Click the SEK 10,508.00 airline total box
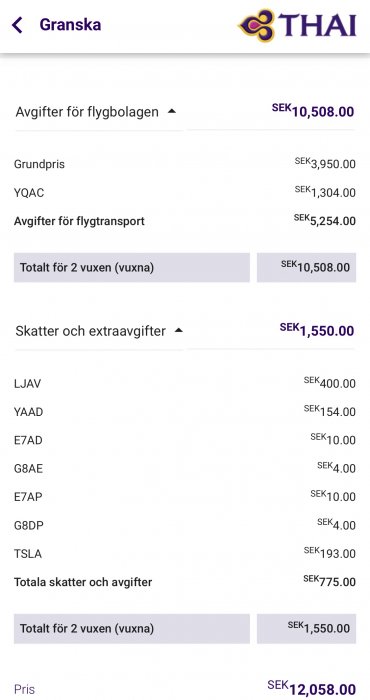 coord(306,267)
